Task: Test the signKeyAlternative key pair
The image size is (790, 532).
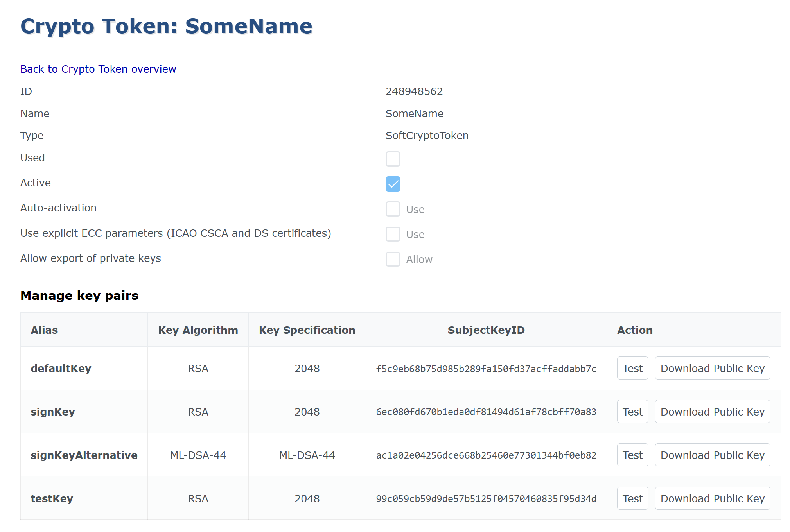Action: 632,455
